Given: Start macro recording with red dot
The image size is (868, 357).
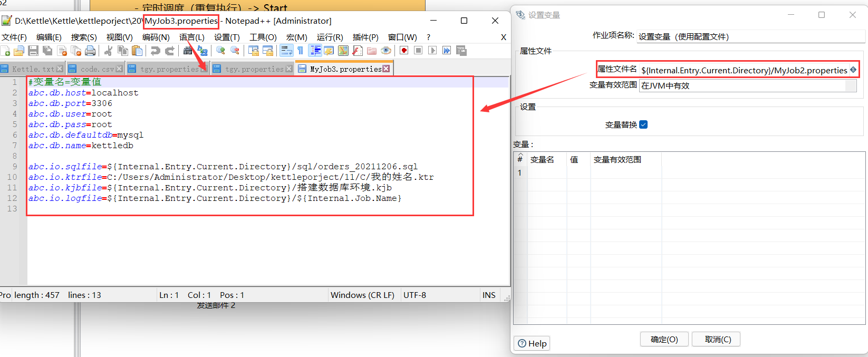Looking at the screenshot, I should [404, 51].
